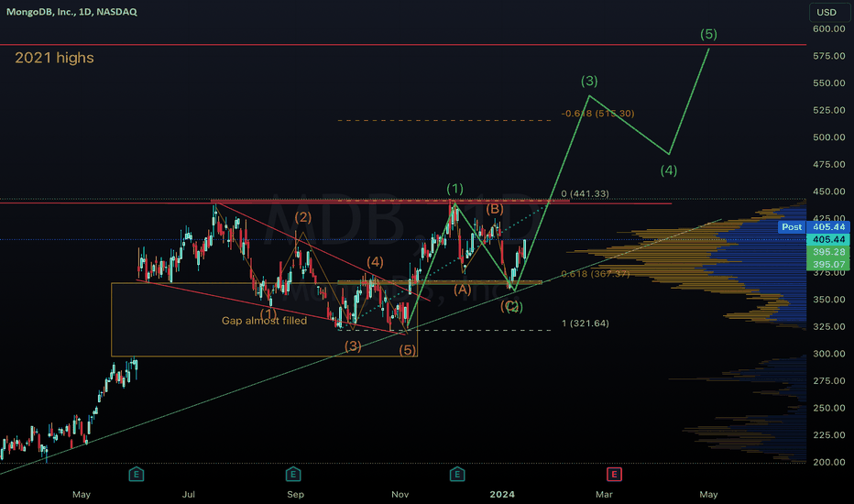
Task: Click the orange (B) correction label
Action: tap(495, 209)
